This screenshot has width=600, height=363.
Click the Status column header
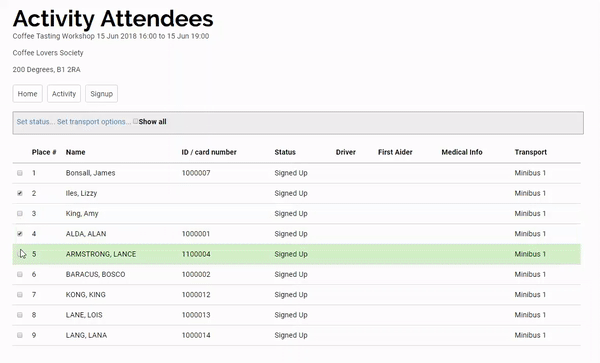pos(285,152)
